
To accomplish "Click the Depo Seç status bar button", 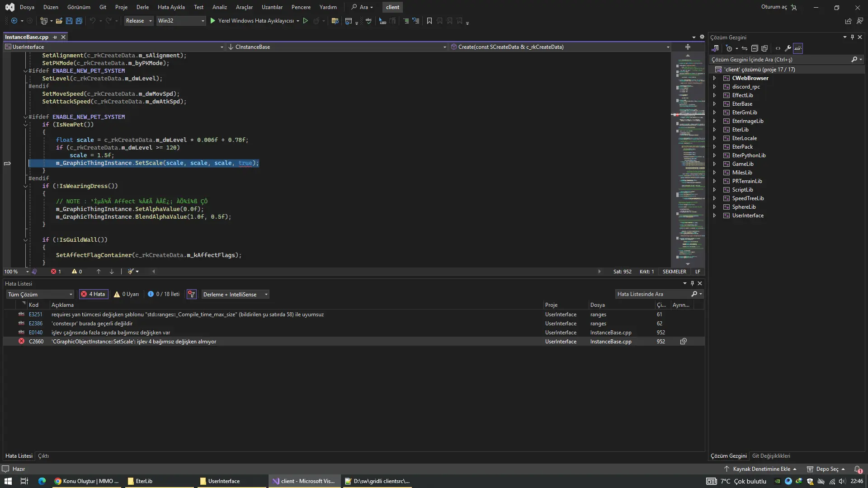I will pos(826,469).
